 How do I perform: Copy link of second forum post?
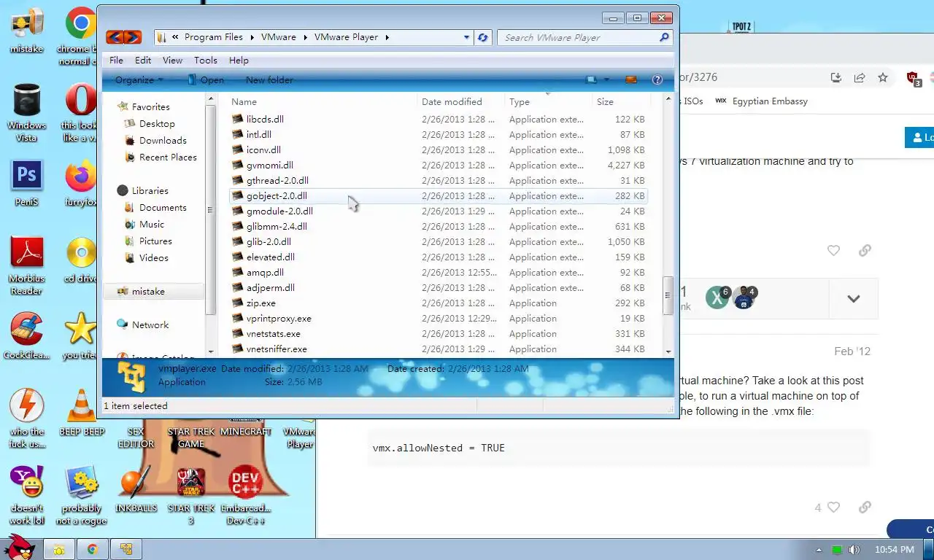click(865, 507)
